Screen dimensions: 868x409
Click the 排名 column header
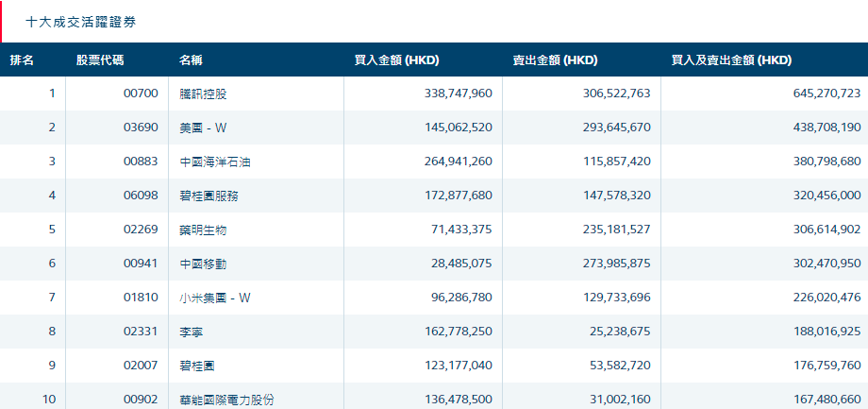click(22, 60)
